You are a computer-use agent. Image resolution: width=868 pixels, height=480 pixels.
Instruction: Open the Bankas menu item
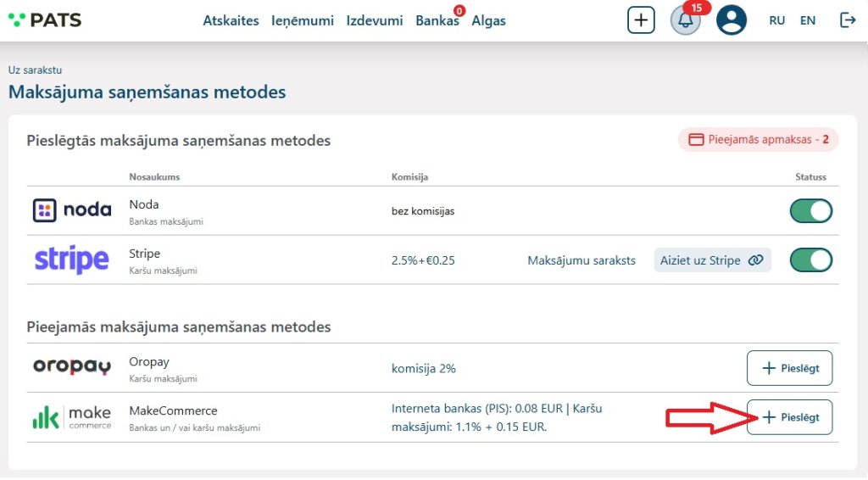tap(437, 21)
